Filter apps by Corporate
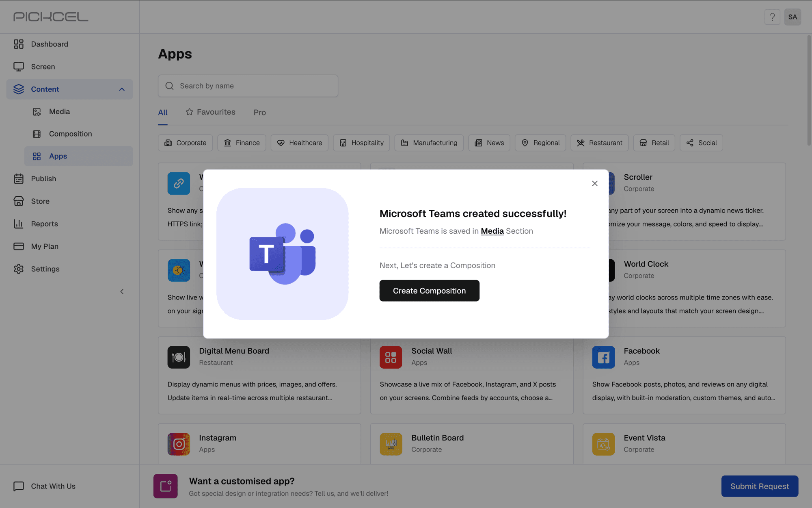This screenshot has width=812, height=508. tap(185, 143)
